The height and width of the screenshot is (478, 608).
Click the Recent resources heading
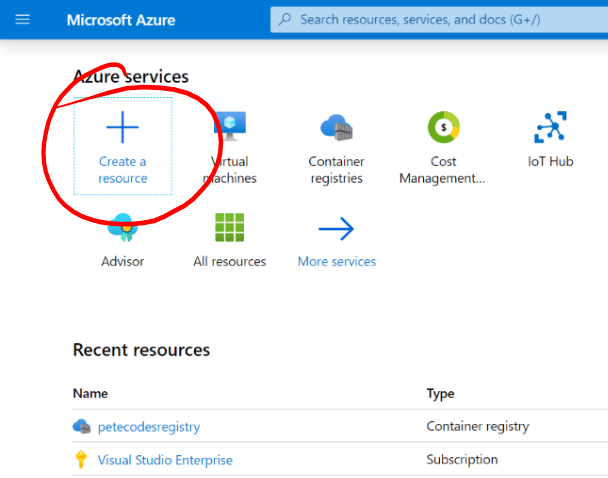(x=142, y=350)
